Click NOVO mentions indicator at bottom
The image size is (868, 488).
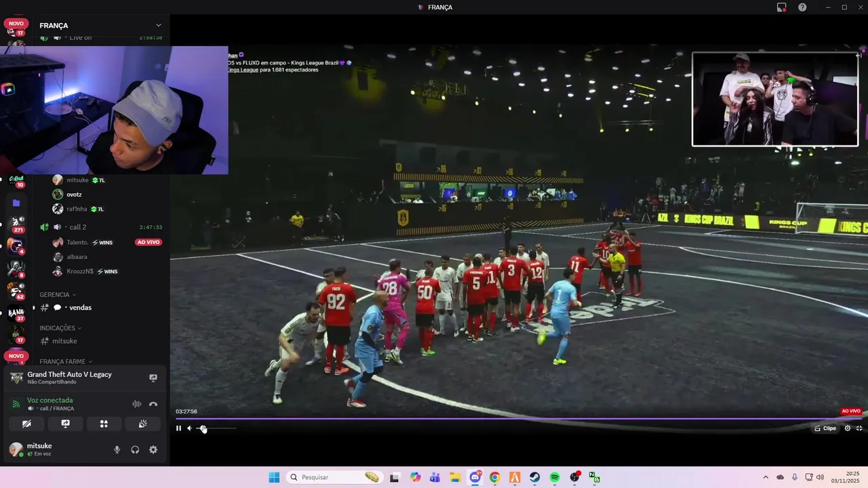pos(16,356)
